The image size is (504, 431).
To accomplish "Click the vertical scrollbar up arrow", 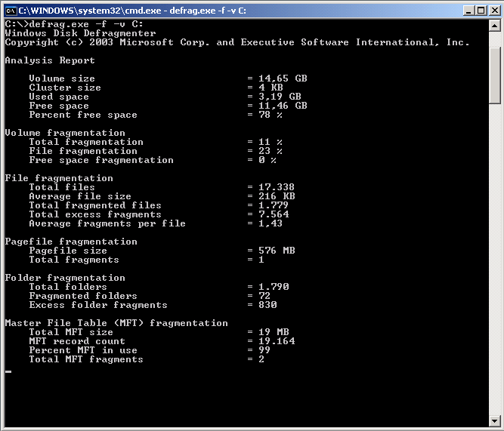I will [495, 25].
